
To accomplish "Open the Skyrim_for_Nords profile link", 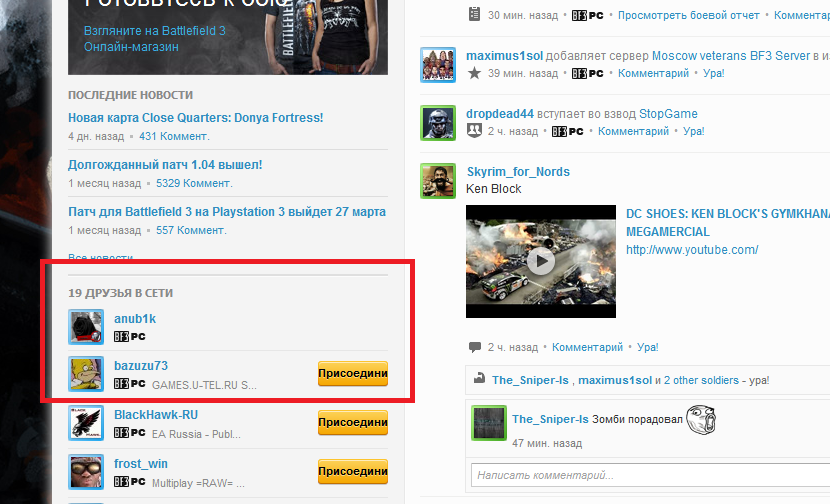I will coord(518,172).
